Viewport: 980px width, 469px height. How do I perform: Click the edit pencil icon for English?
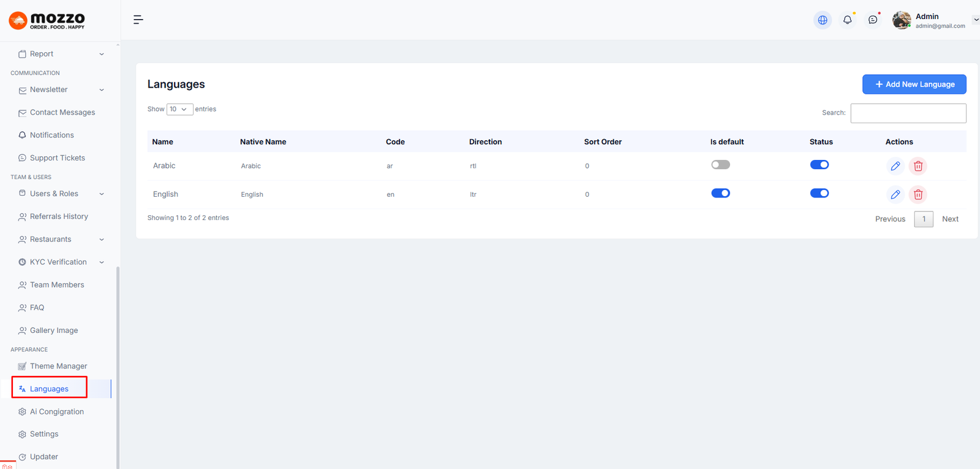click(x=895, y=194)
